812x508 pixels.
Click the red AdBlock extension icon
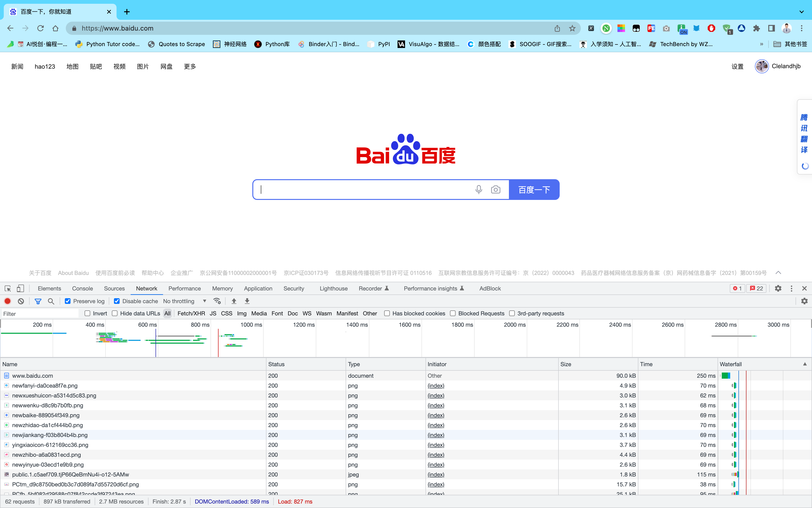click(x=711, y=28)
